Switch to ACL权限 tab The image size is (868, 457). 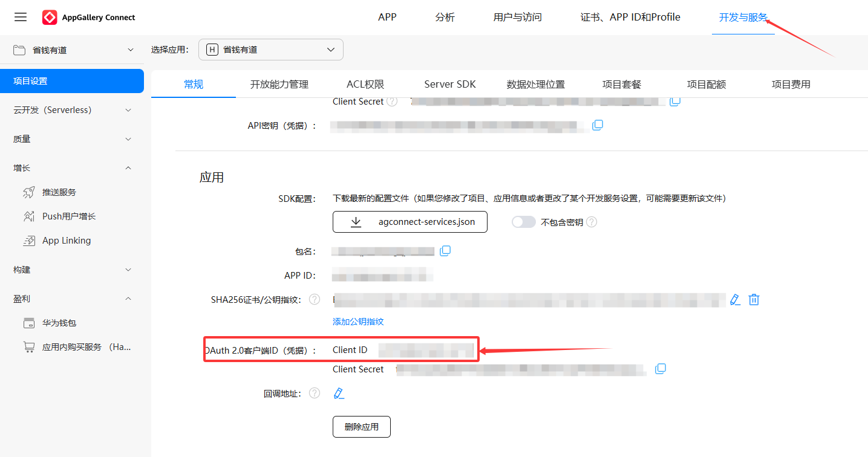[365, 84]
